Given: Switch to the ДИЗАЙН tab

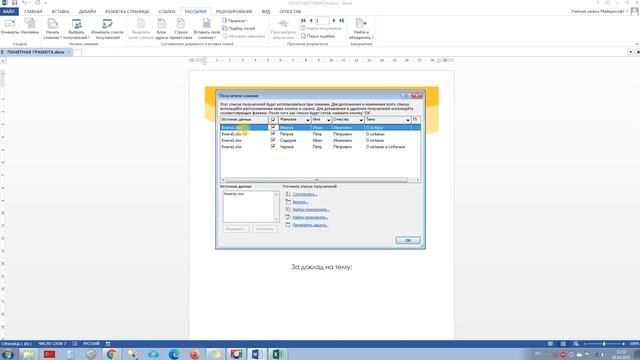Looking at the screenshot, I should 87,11.
